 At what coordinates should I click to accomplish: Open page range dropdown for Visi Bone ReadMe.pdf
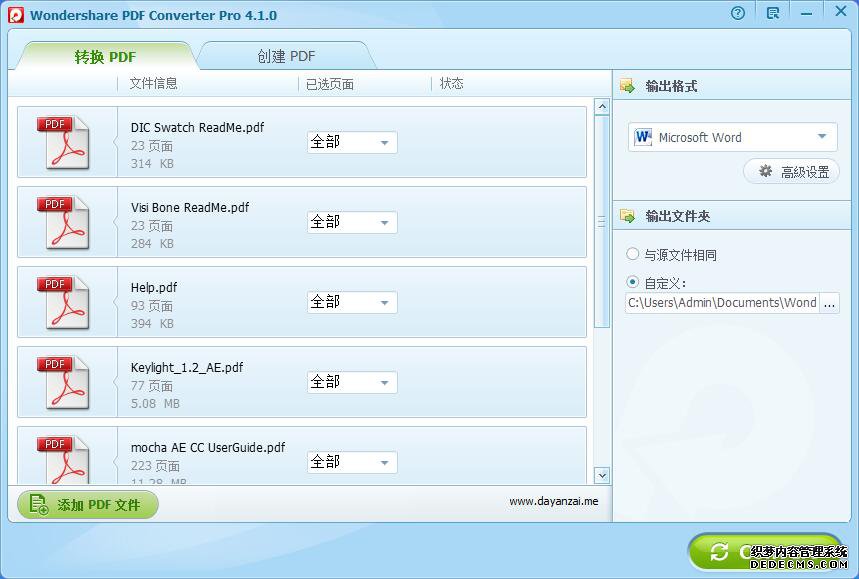[352, 222]
